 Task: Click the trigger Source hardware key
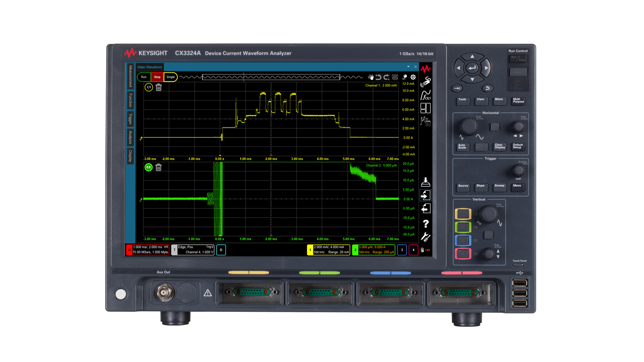(x=463, y=187)
